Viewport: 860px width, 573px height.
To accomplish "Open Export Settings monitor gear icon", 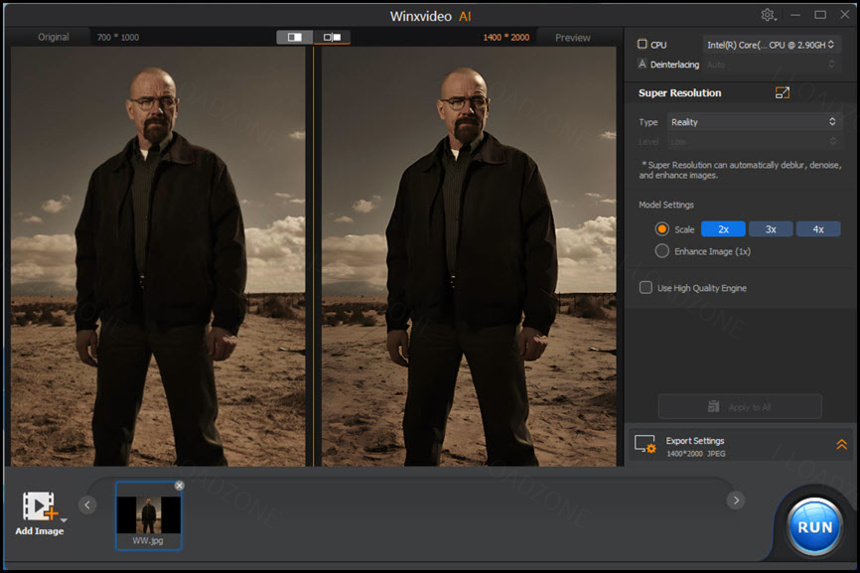I will (x=645, y=444).
